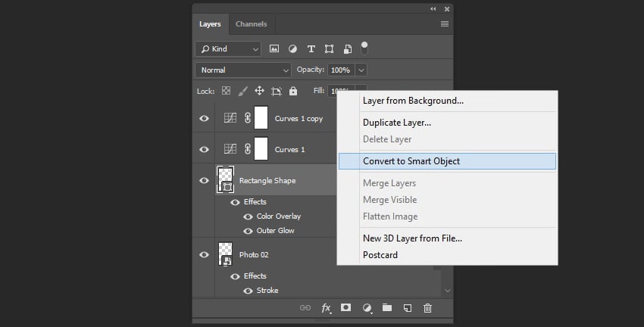Select Curves 1 layer mask thumbnail

261,148
